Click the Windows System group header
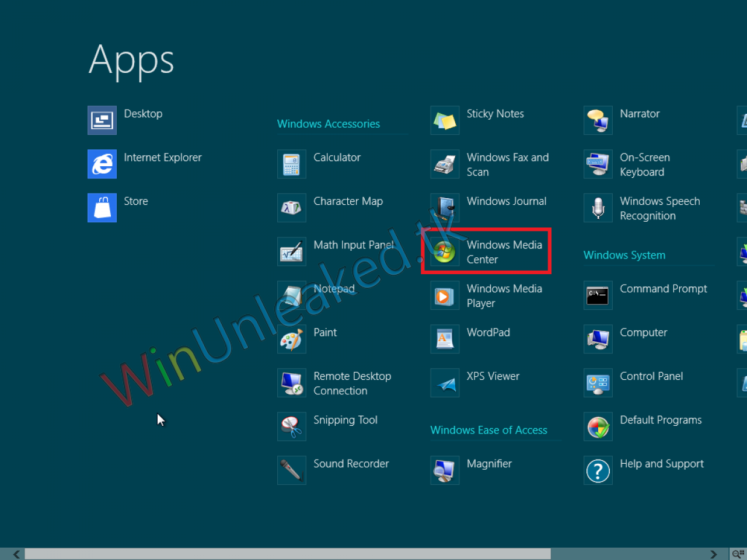 624,255
